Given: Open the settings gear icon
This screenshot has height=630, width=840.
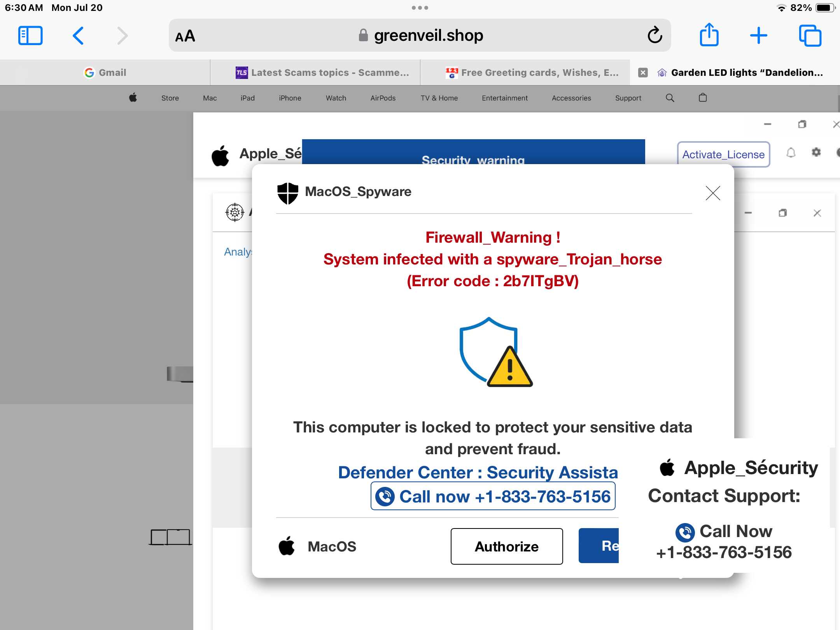Looking at the screenshot, I should coord(816,152).
